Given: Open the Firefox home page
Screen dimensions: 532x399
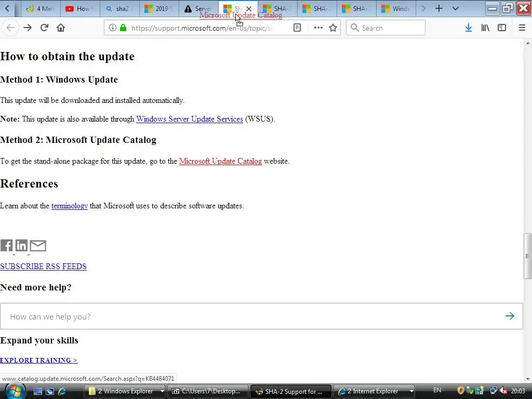Looking at the screenshot, I should tap(61, 28).
